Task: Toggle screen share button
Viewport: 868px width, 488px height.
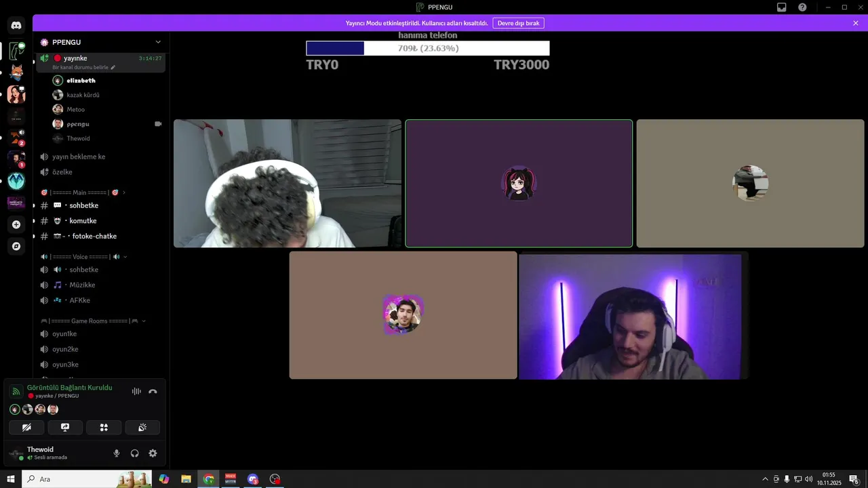Action: coord(65,428)
